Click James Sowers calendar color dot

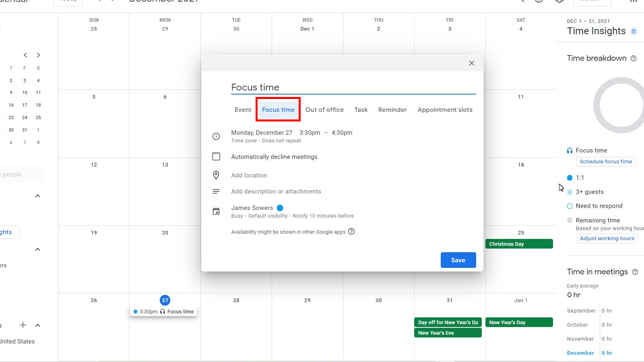click(x=280, y=208)
